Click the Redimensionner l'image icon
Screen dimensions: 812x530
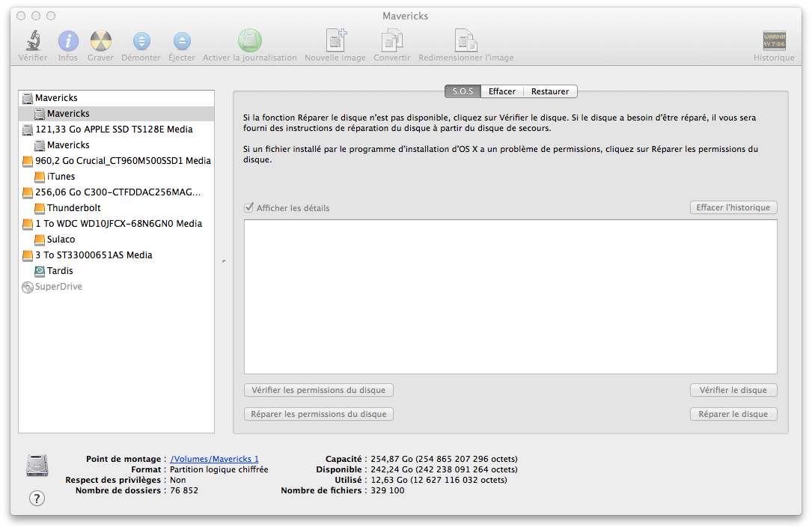(x=466, y=40)
